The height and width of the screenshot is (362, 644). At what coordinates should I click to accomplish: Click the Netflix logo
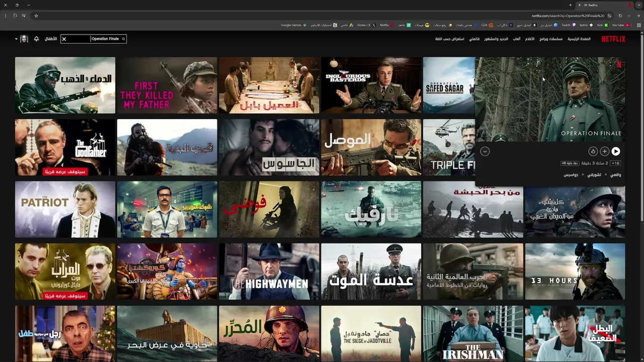pos(613,39)
